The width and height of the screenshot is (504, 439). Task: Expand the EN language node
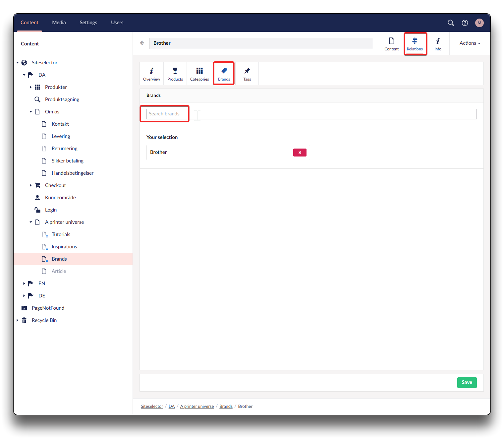coord(24,283)
